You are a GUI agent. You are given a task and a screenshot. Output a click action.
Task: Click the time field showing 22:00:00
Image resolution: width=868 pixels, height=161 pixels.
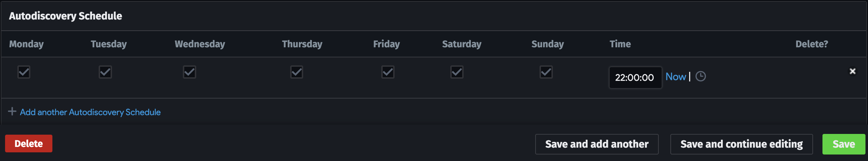pos(635,78)
